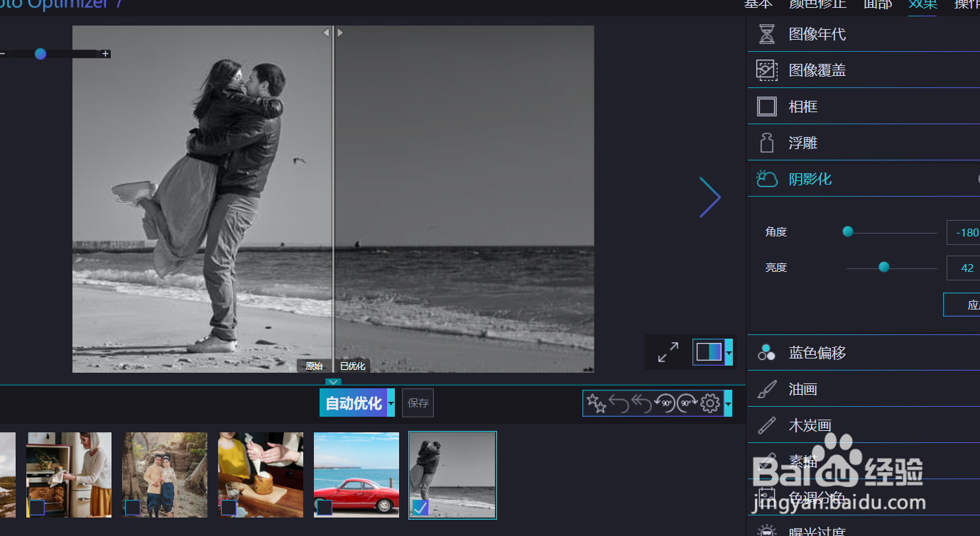Go to next image with right chevron
Viewport: 980px width, 536px height.
[709, 197]
